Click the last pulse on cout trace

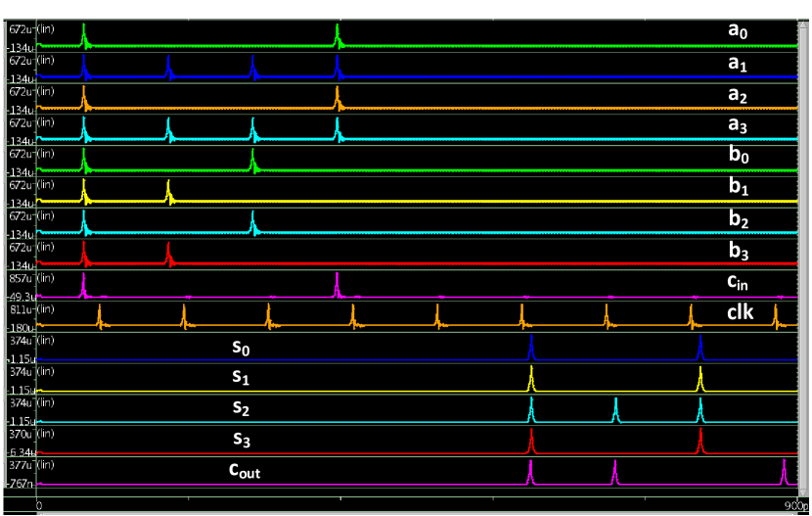point(784,473)
